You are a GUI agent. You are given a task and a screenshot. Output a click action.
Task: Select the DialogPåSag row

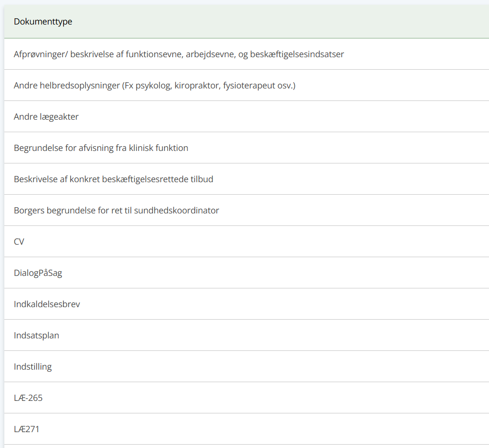247,273
